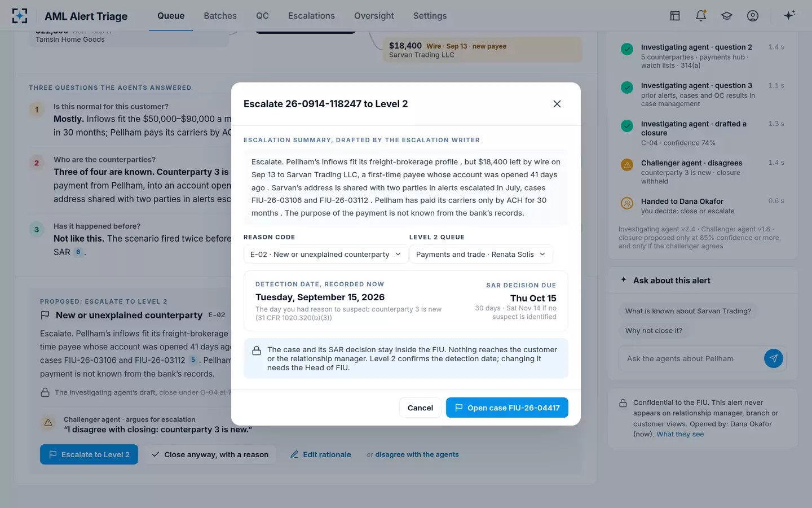Image resolution: width=812 pixels, height=508 pixels.
Task: Click question 1 number badge
Action: coord(37,110)
